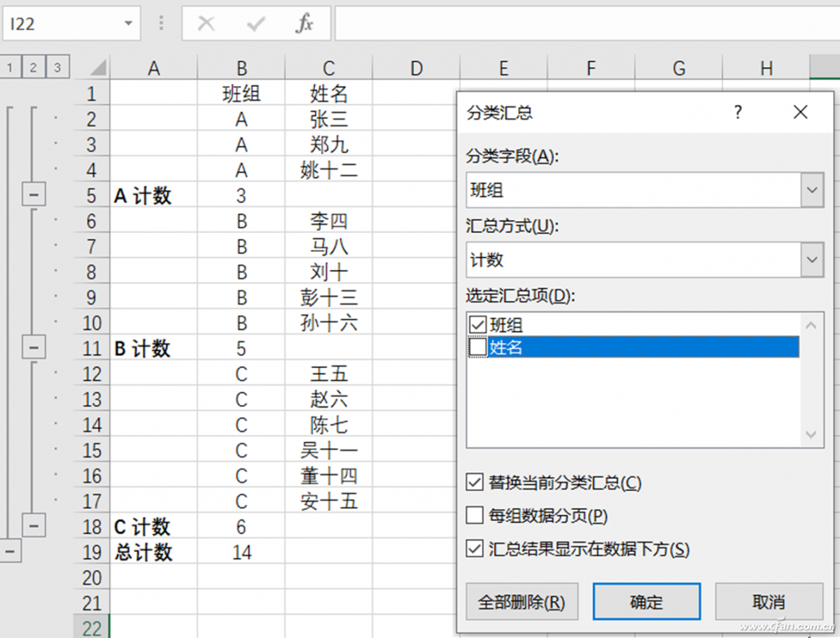840x638 pixels.
Task: Collapse the A 计数 group
Action: [x=34, y=195]
